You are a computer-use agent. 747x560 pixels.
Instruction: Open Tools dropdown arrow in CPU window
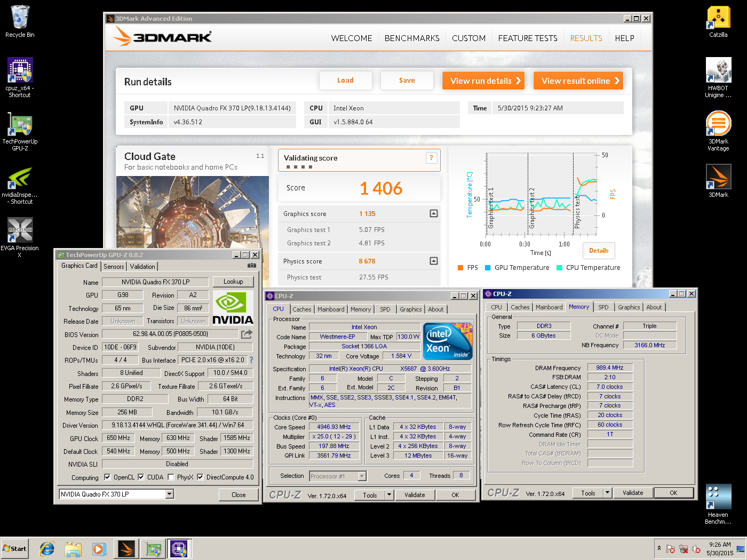[389, 495]
